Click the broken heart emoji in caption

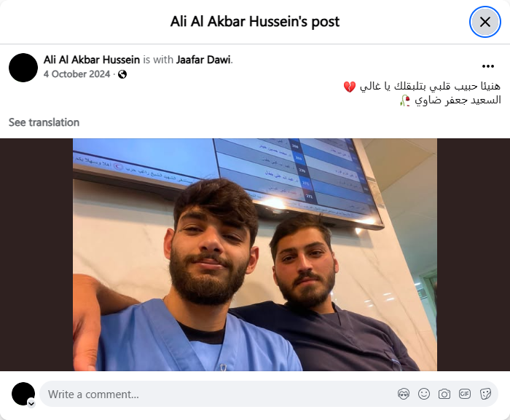click(350, 87)
